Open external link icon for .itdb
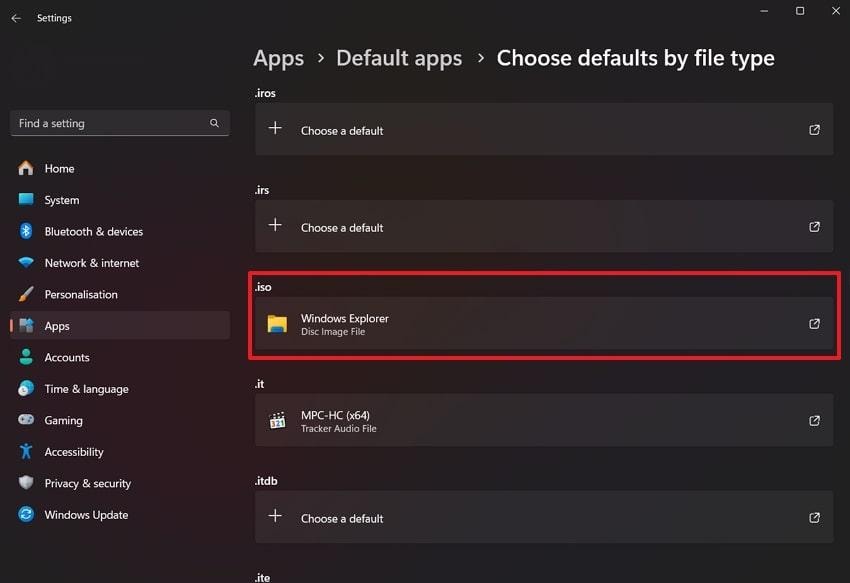The image size is (850, 583). 814,518
